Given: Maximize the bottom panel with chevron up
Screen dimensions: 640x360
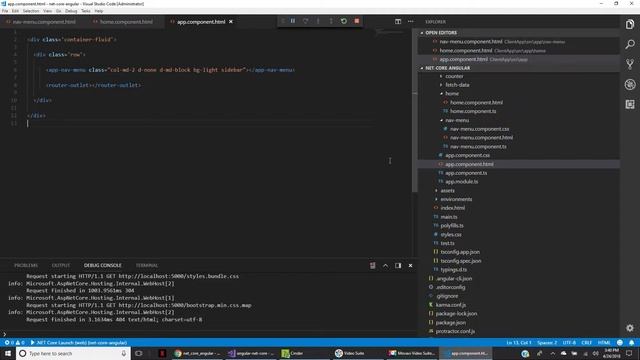Looking at the screenshot, I should (x=385, y=266).
